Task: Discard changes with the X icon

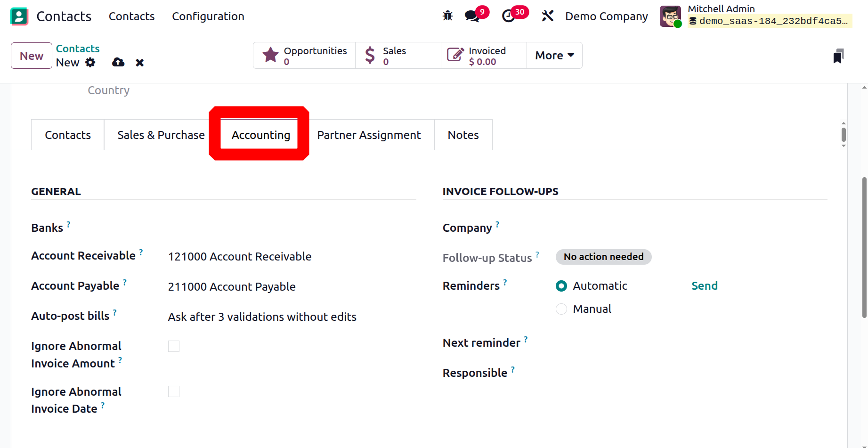Action: 139,63
